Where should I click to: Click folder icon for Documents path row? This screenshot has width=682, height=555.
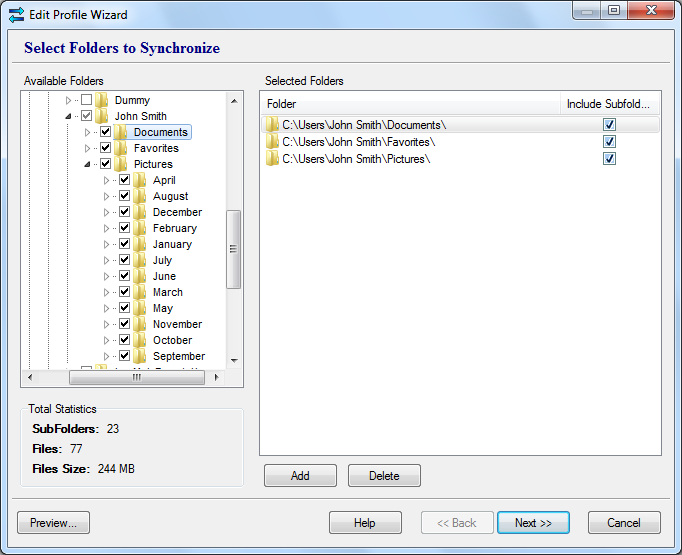coord(272,125)
